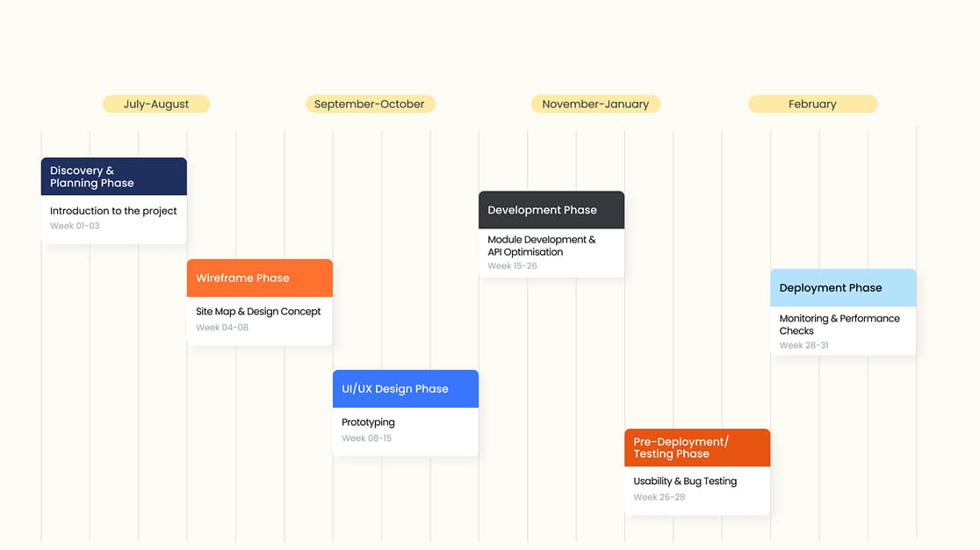Click the February period label
The height and width of the screenshot is (550, 980).
click(x=812, y=105)
